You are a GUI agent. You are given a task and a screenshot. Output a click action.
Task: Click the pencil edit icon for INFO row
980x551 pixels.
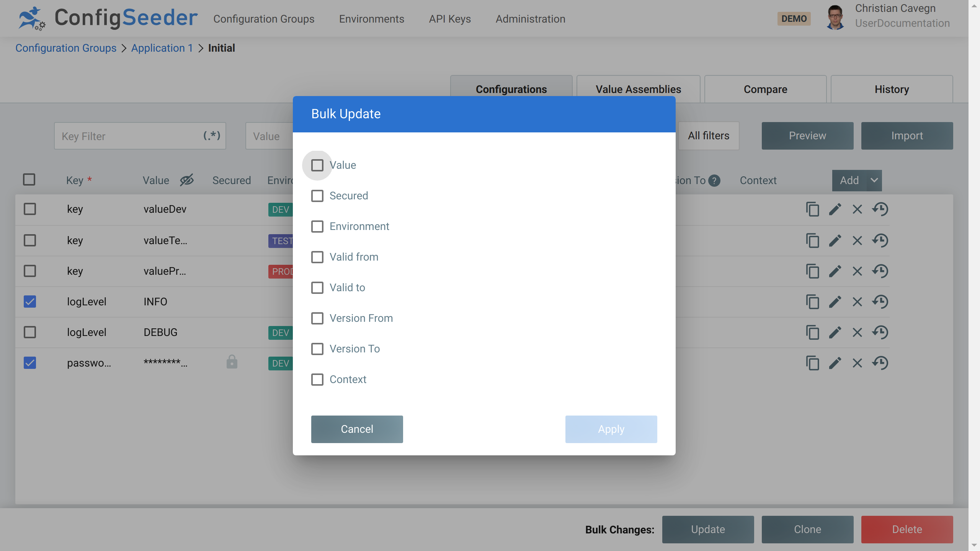pos(835,302)
